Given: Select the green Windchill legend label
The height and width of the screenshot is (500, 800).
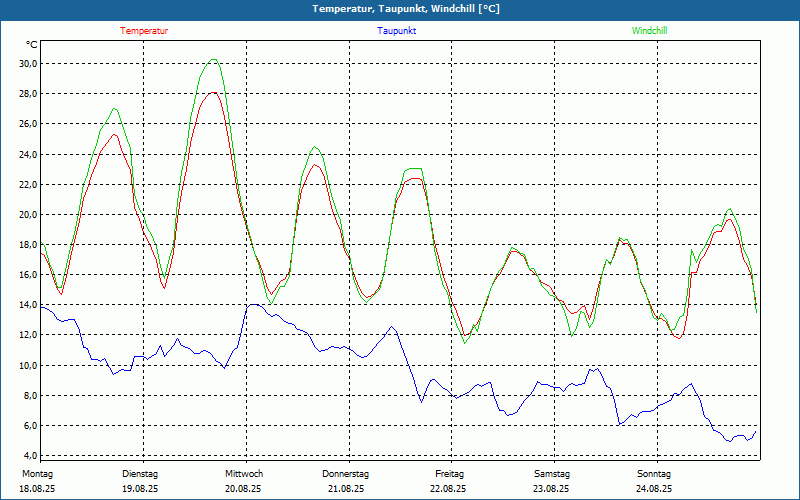Looking at the screenshot, I should (x=649, y=31).
